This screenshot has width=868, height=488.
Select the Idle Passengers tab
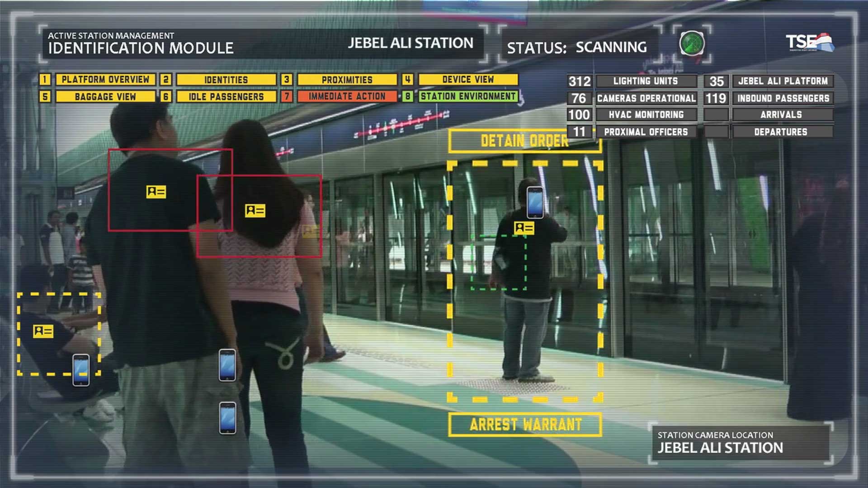[226, 97]
